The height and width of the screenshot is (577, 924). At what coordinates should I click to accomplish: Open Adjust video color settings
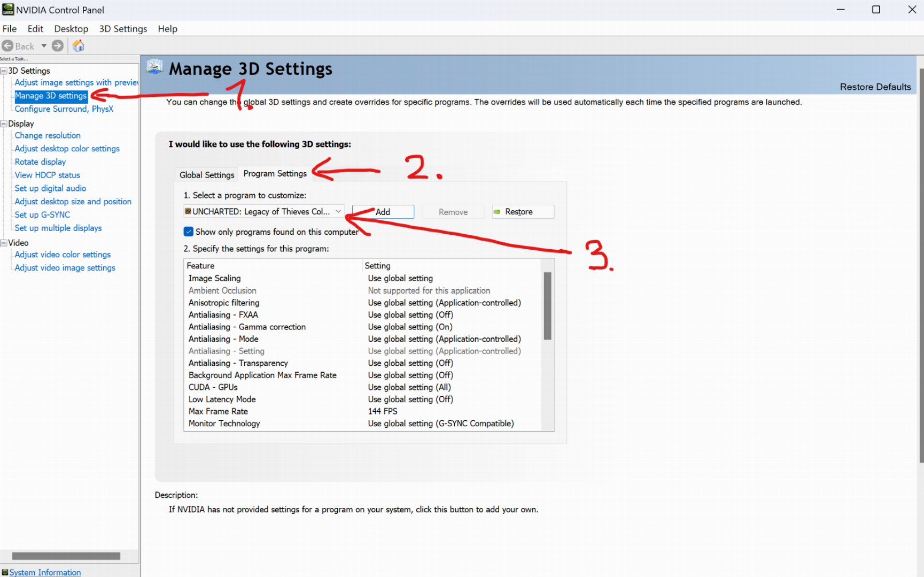(63, 255)
